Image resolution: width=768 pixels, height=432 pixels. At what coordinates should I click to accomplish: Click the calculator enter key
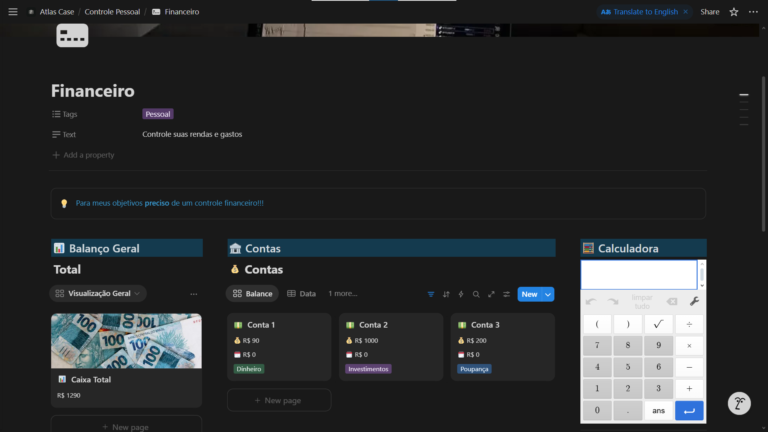coord(689,410)
